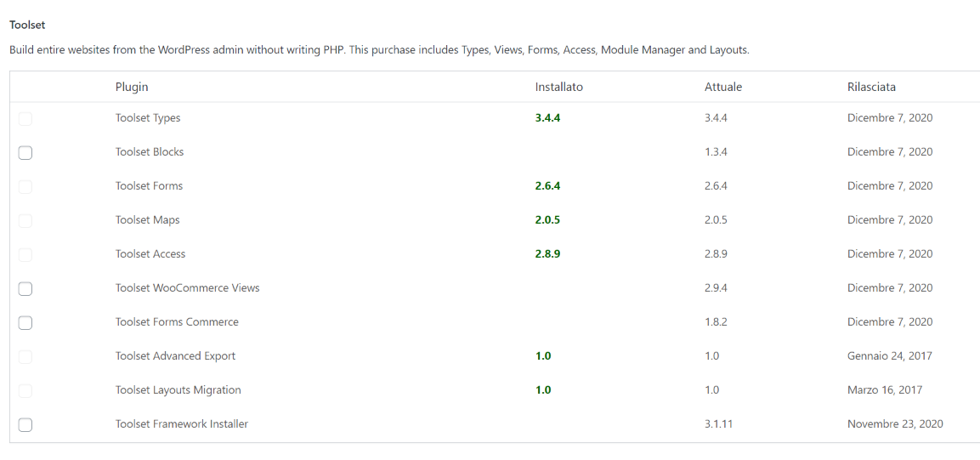The width and height of the screenshot is (980, 460).
Task: Click the disabled Toolset Types checkbox
Action: click(25, 119)
